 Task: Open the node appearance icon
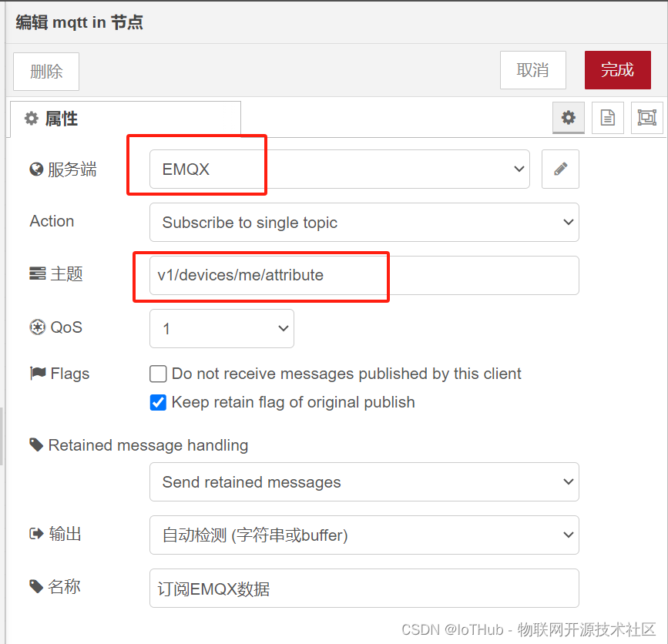[x=646, y=118]
